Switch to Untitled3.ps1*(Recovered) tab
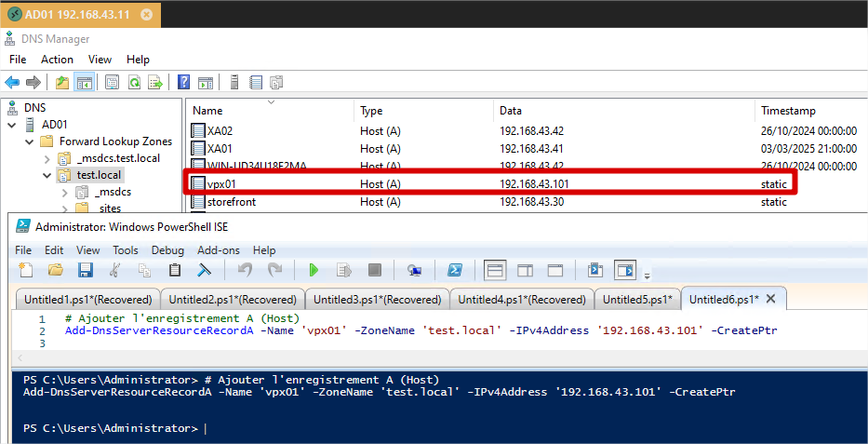The height and width of the screenshot is (444, 868). pos(378,300)
